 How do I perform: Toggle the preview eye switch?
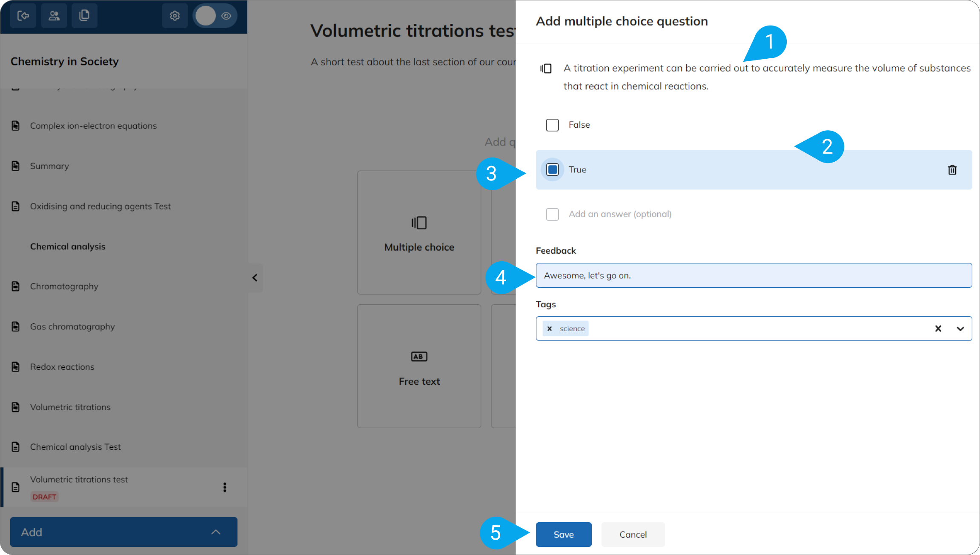(x=215, y=16)
